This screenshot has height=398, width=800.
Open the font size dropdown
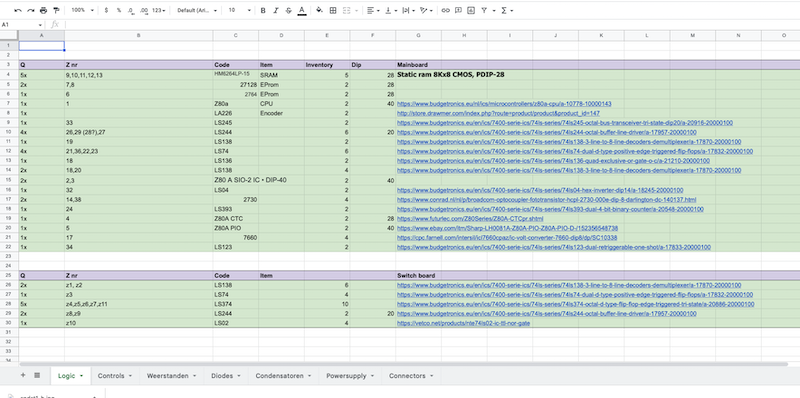pyautogui.click(x=239, y=10)
